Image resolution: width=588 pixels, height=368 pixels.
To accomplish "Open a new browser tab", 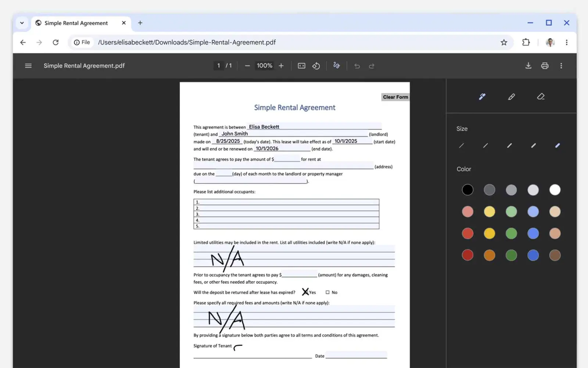I will coord(140,23).
